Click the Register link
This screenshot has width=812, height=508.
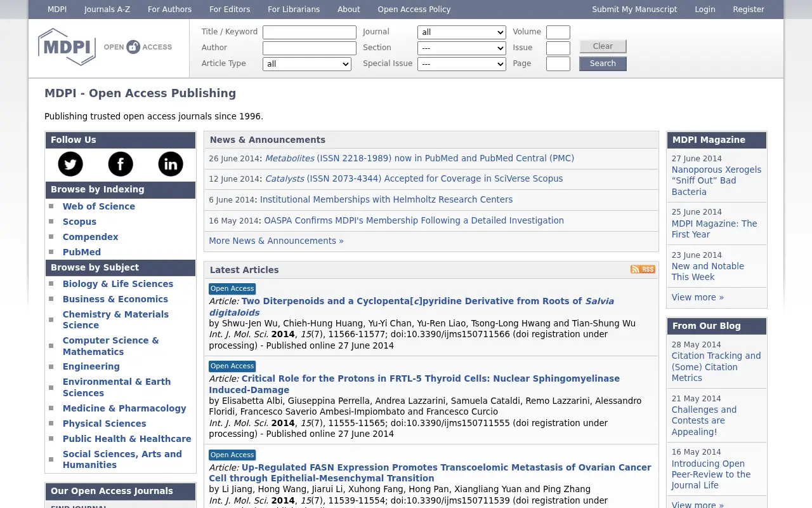coord(749,10)
